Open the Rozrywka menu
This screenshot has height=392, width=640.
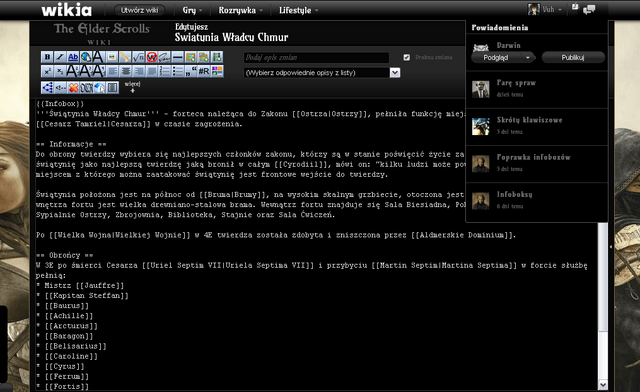(x=240, y=10)
